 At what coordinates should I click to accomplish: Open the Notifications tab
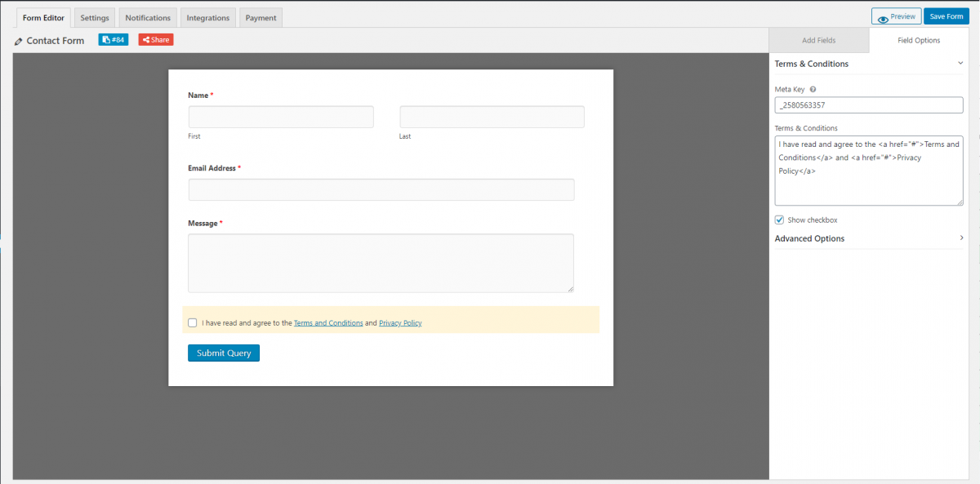tap(148, 18)
